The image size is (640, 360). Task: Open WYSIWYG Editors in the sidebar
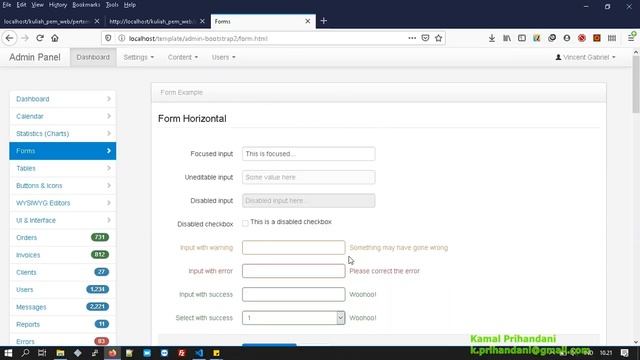[62, 203]
